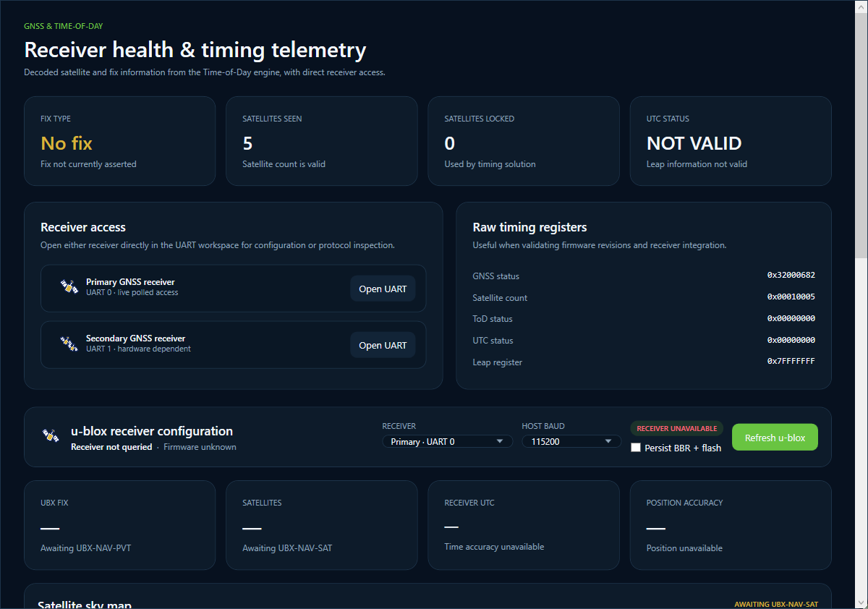Select Satellite count register value 0x00010005
This screenshot has width=868, height=609.
pyautogui.click(x=791, y=297)
